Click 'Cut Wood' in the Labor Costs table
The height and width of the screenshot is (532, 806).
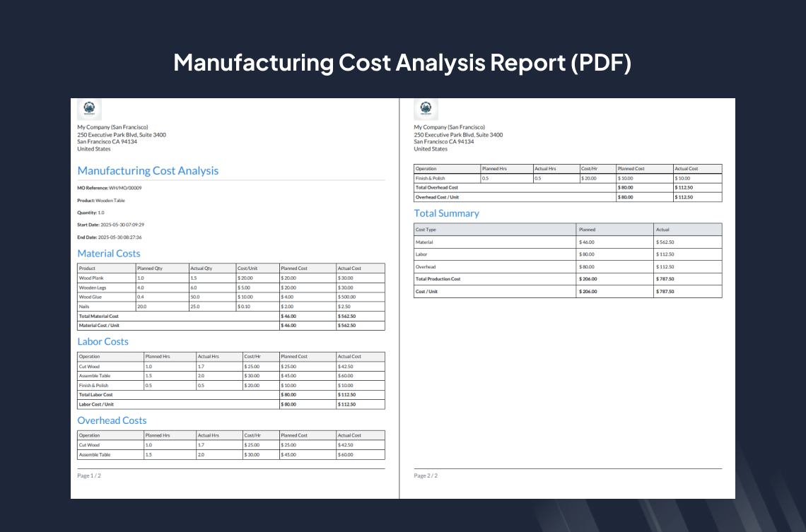point(90,367)
